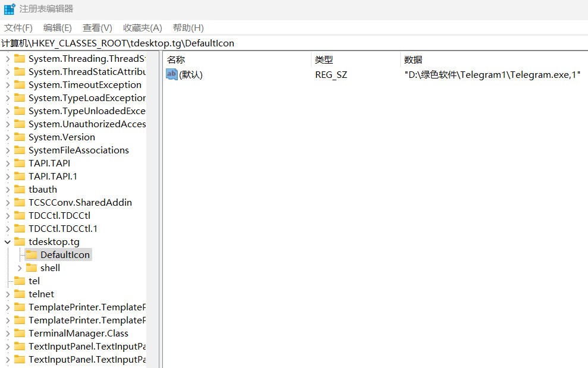Click the System.TimeoutException folder icon
This screenshot has height=368, width=588.
pyautogui.click(x=20, y=85)
